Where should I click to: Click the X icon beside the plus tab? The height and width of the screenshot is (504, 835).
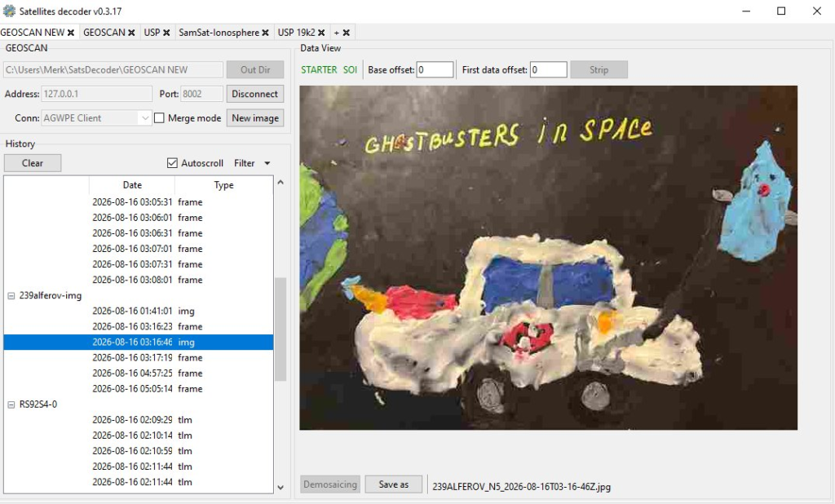pos(346,33)
